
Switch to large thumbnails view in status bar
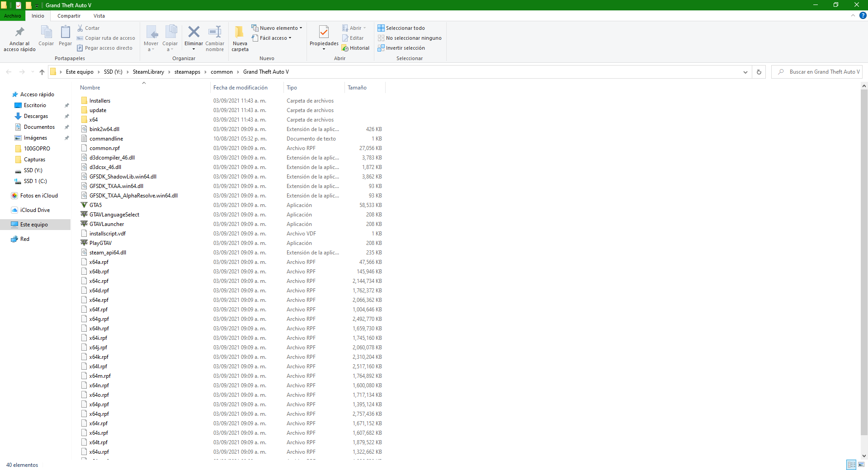point(861,465)
